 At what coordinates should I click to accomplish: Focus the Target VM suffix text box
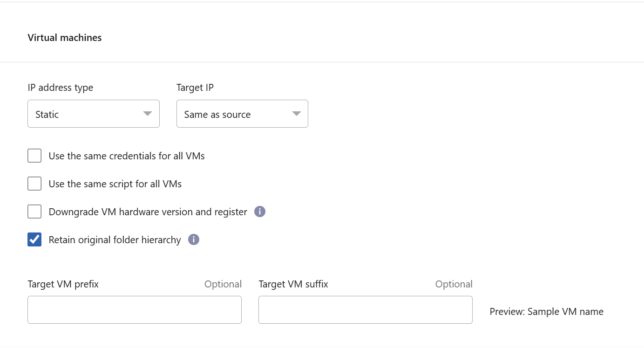pyautogui.click(x=365, y=310)
